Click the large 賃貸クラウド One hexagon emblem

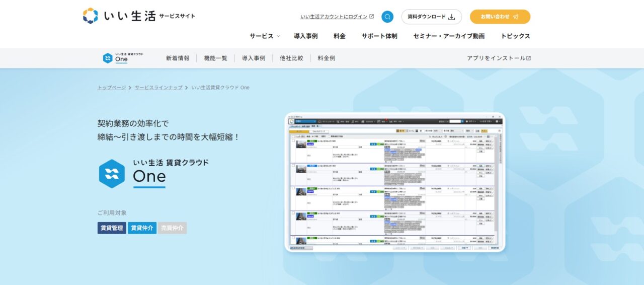point(112,174)
